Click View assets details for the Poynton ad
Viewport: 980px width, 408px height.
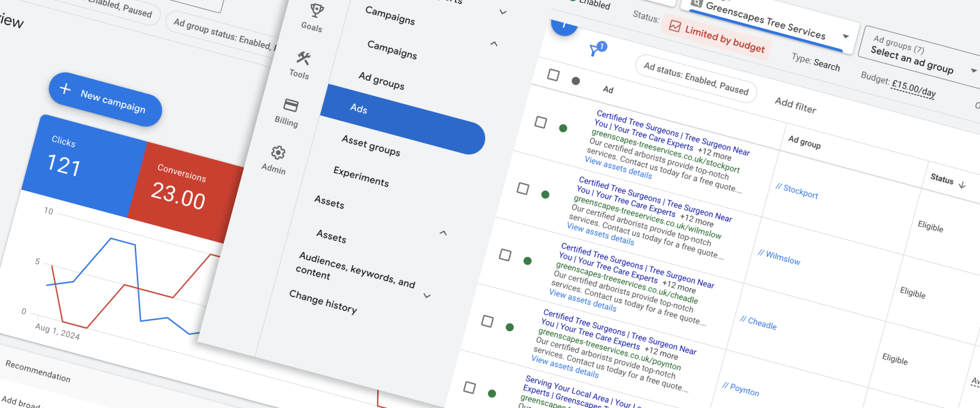coord(566,366)
